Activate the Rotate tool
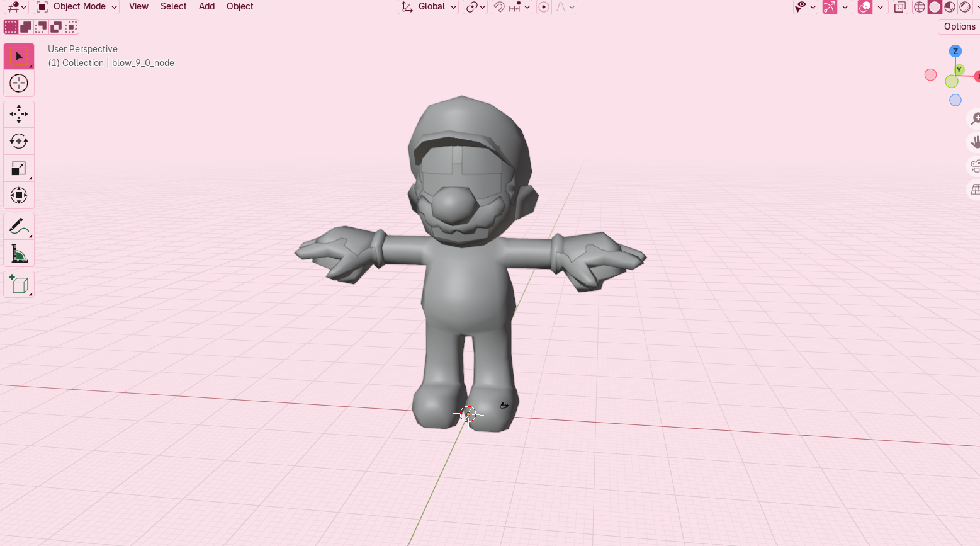This screenshot has height=546, width=980. 19,141
